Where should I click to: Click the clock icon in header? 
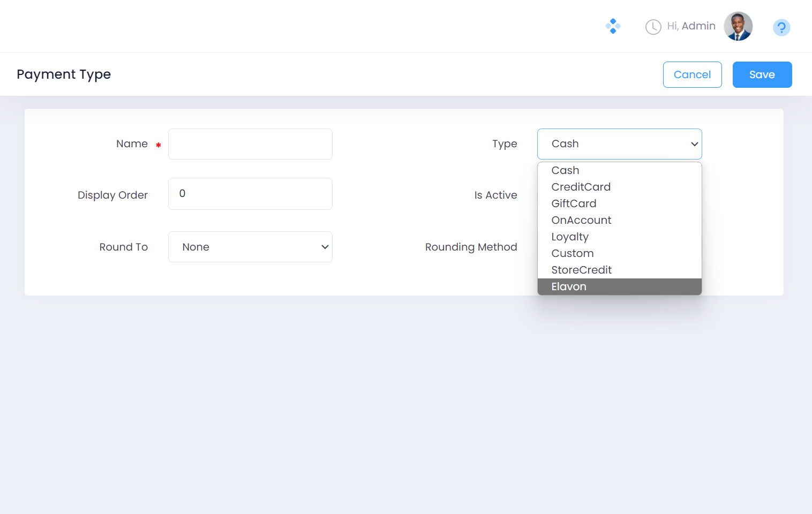653,27
